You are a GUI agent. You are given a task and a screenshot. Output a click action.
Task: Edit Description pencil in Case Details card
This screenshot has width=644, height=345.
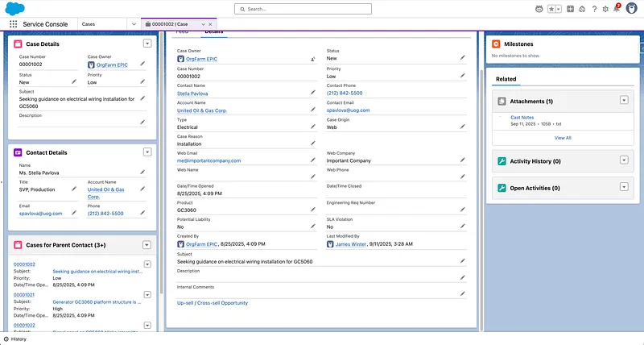[142, 123]
